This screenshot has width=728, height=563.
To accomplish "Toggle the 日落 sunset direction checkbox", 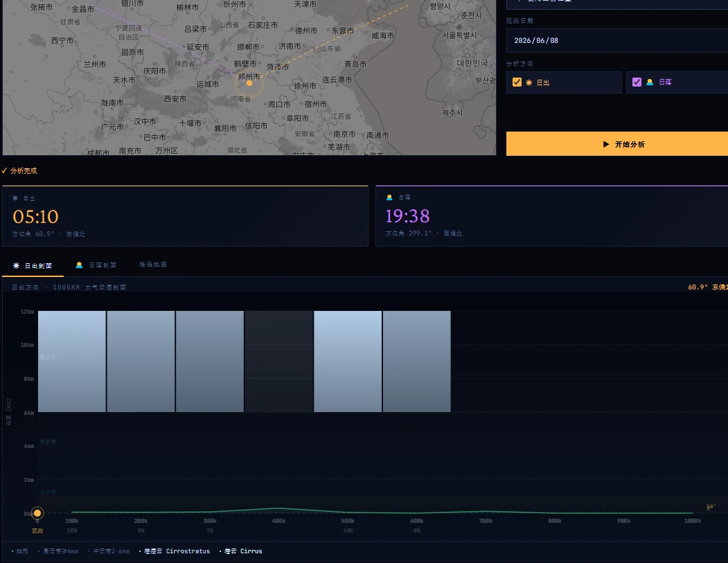I will 637,82.
